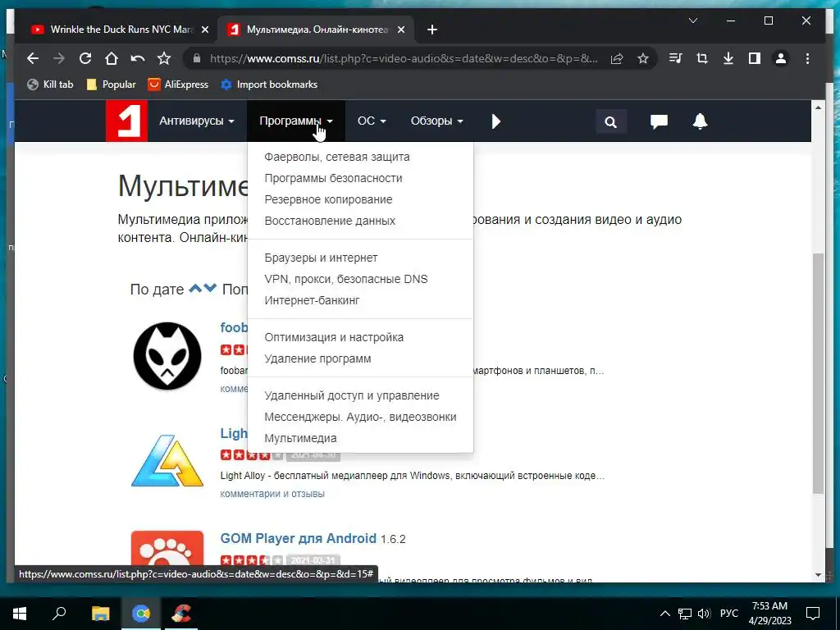The image size is (840, 630).
Task: Click the GOM Player paw logo
Action: click(167, 549)
